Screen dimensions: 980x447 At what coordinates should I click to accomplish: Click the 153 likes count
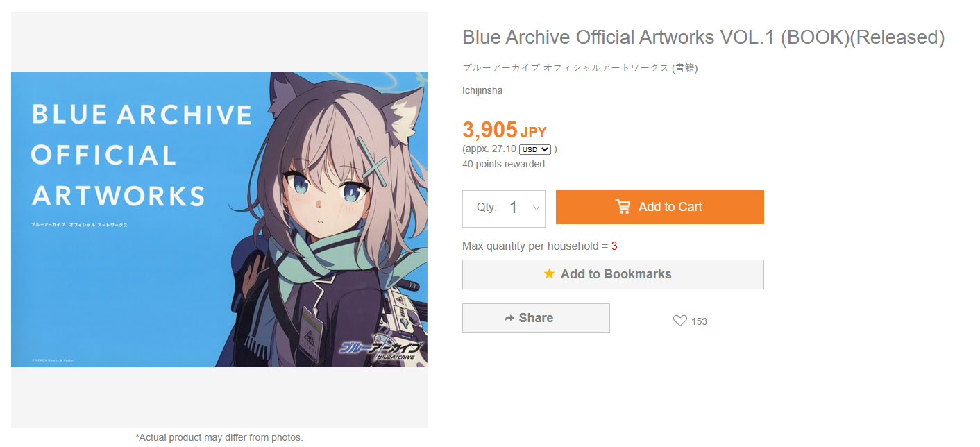(x=699, y=321)
